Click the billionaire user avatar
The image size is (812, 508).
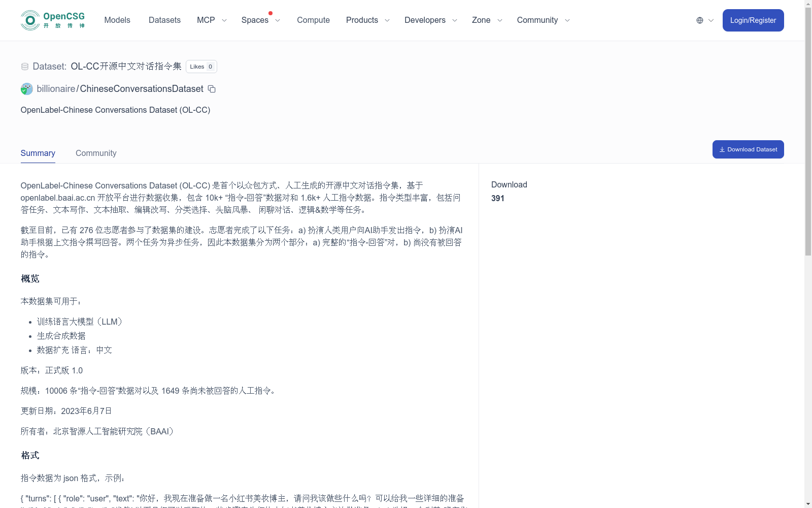(27, 89)
